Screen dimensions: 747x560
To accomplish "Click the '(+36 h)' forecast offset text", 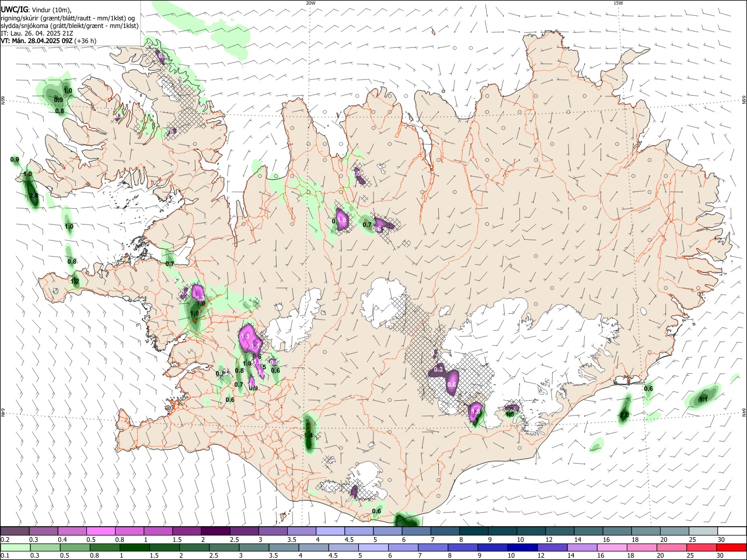I will (86, 41).
